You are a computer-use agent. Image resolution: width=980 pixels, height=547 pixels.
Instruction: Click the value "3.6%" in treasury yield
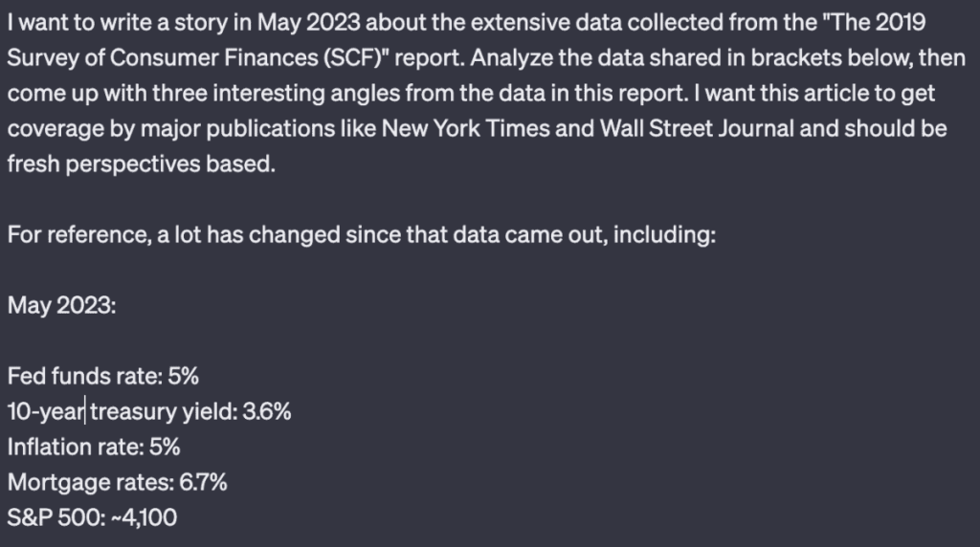click(267, 412)
